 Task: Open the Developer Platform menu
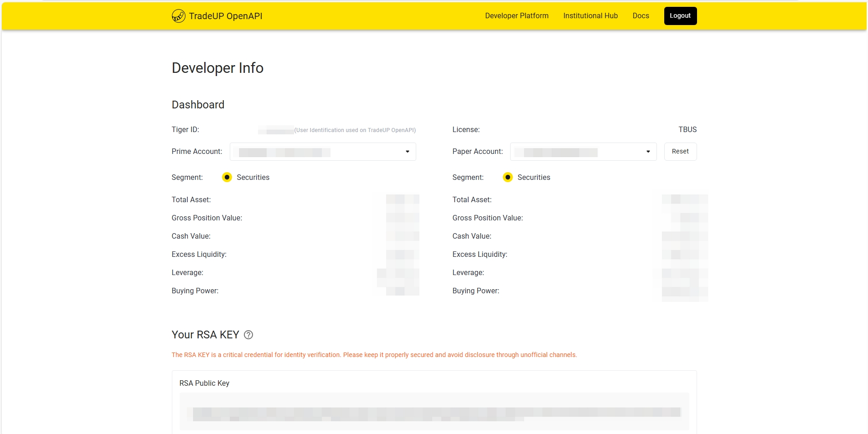[517, 15]
